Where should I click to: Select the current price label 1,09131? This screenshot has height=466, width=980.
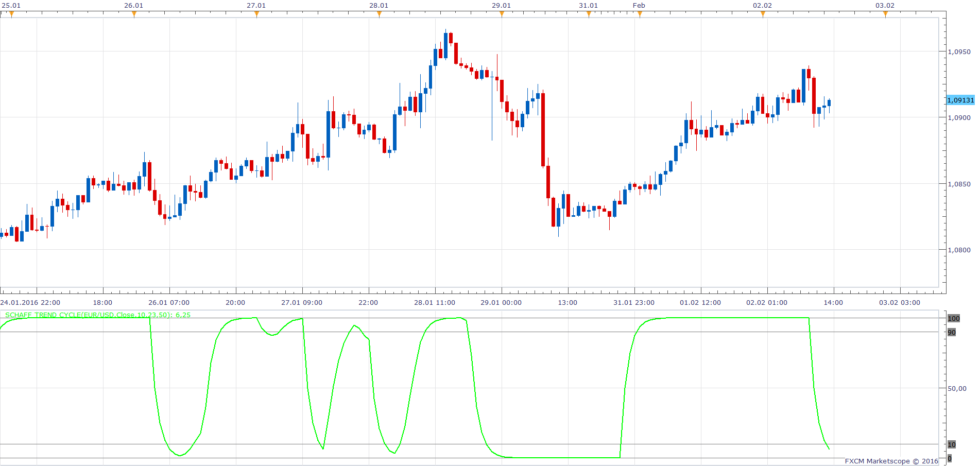[960, 100]
